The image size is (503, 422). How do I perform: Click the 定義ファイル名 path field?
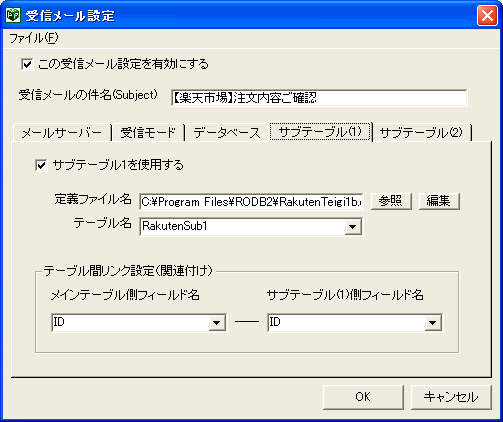[251, 202]
